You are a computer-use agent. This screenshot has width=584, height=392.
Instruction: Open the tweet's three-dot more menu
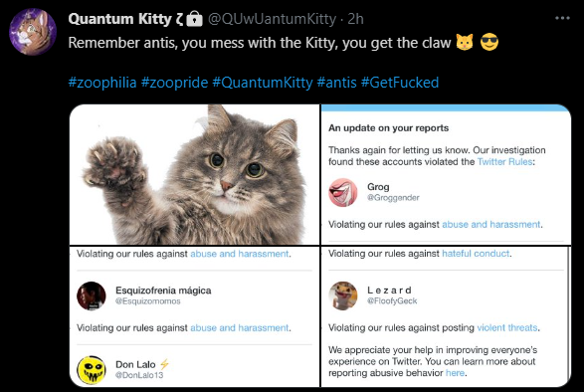pyautogui.click(x=562, y=18)
